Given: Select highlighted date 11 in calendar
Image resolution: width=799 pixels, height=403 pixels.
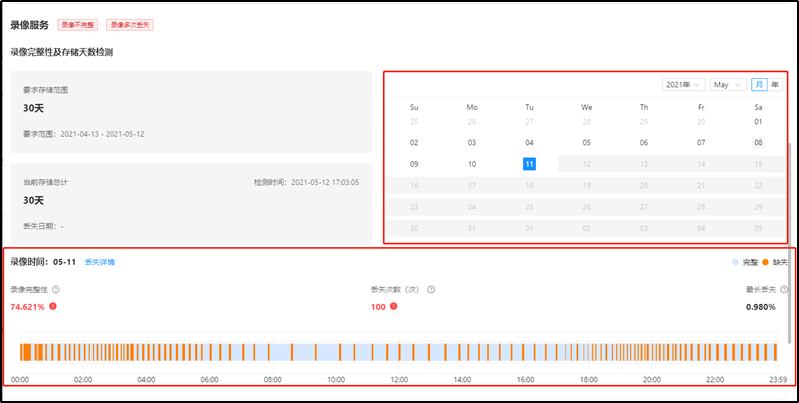Looking at the screenshot, I should pyautogui.click(x=529, y=164).
